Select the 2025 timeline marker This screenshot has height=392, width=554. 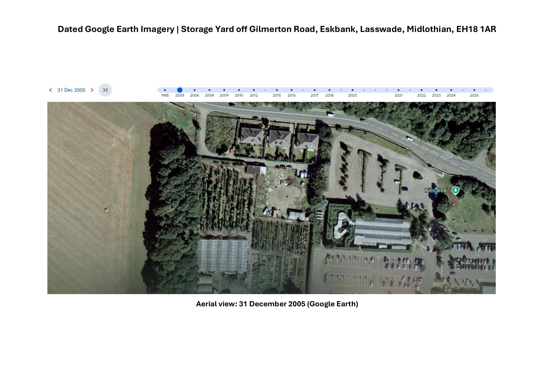474,90
